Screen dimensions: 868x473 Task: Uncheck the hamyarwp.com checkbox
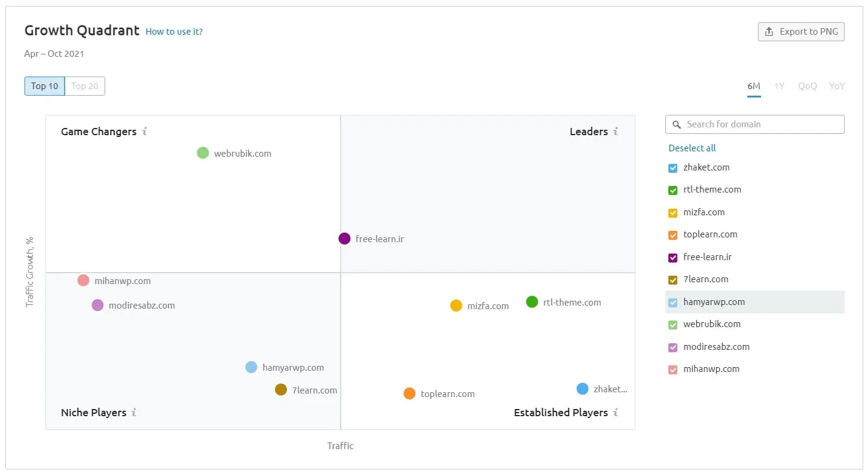(x=673, y=303)
